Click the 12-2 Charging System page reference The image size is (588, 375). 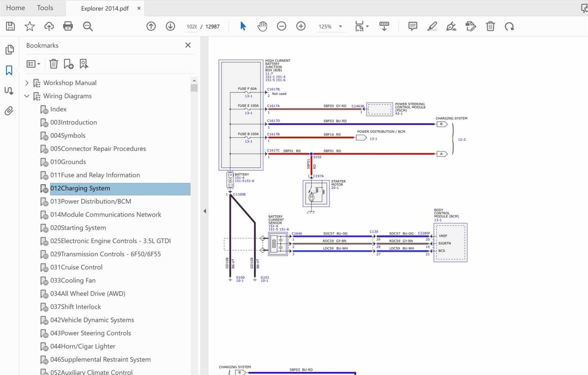click(x=462, y=140)
